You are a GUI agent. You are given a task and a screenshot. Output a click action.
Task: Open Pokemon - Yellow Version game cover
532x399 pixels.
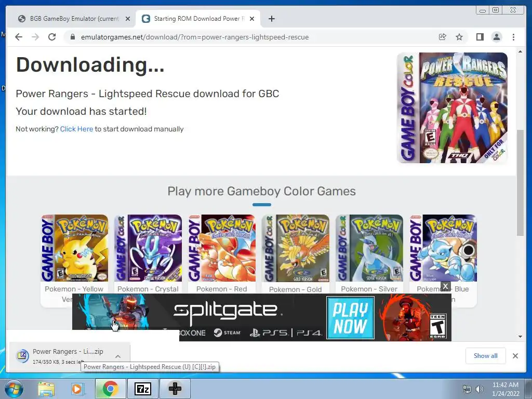75,248
